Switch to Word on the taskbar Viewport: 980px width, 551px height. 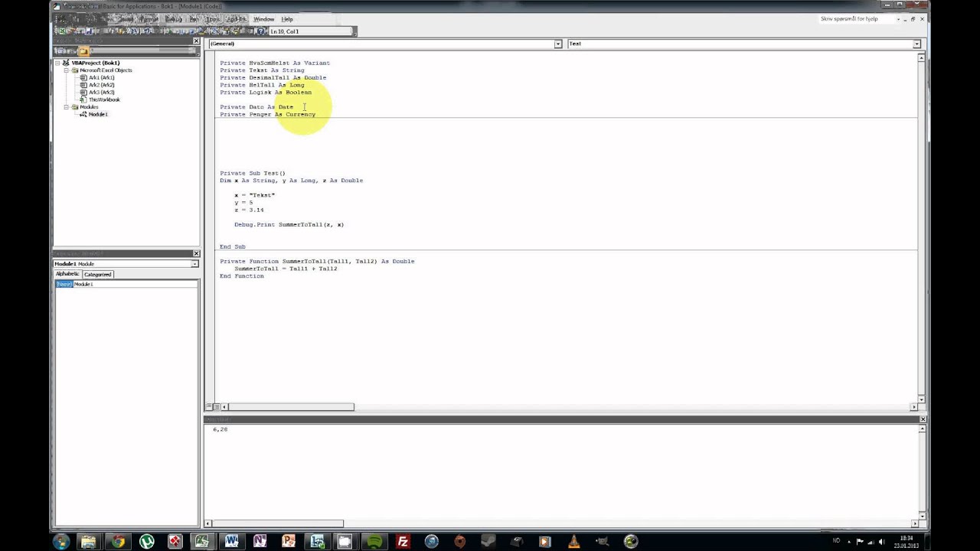tap(231, 541)
